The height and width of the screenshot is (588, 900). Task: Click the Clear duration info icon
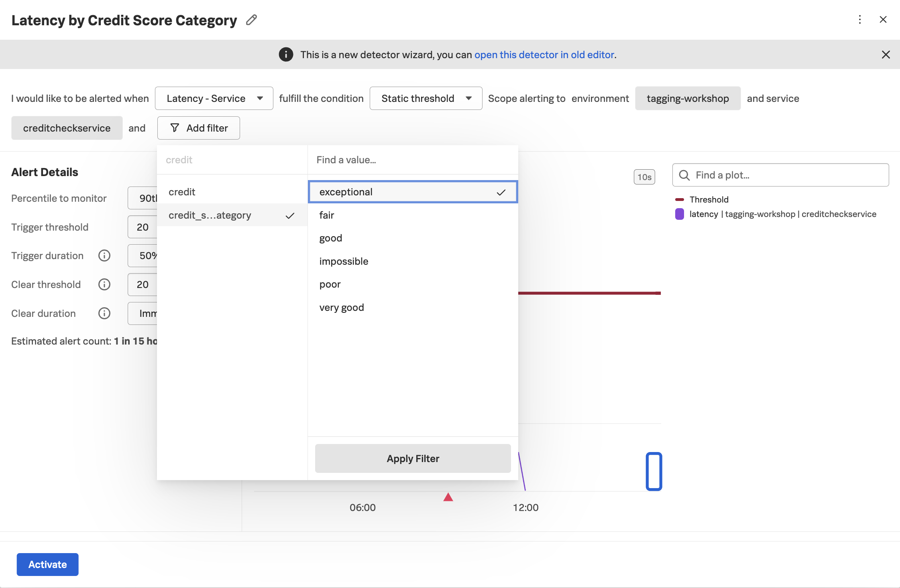click(104, 313)
